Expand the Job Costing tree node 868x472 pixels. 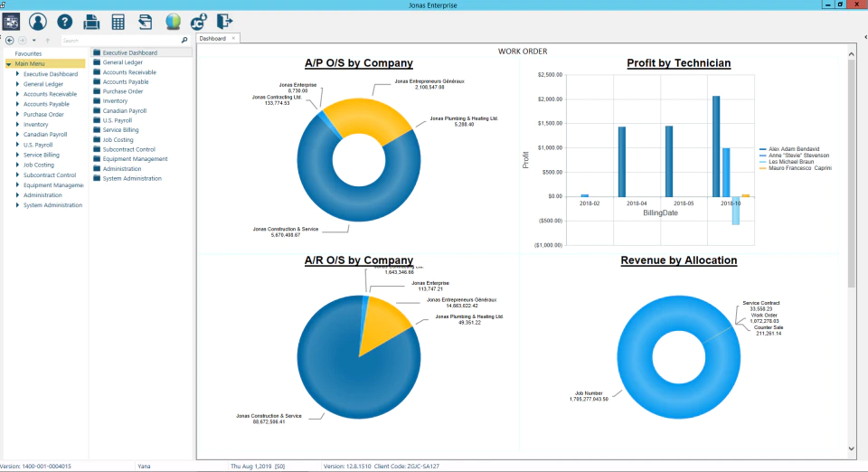[17, 165]
